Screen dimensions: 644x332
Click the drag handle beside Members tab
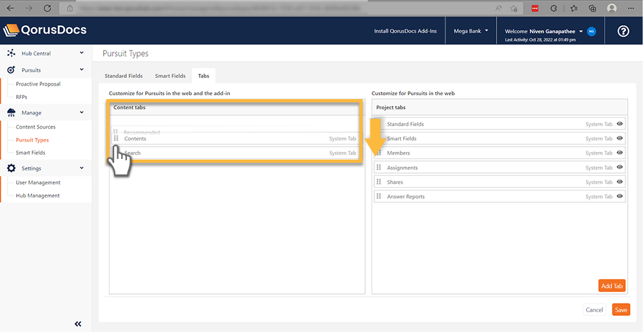click(379, 153)
